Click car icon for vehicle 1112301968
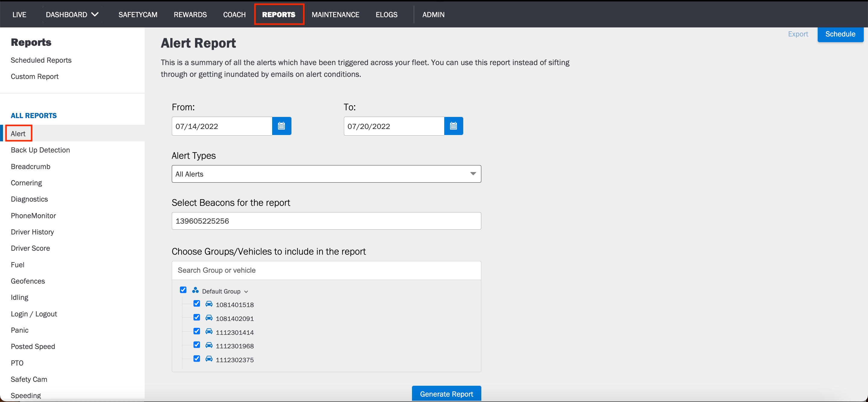 (x=209, y=345)
